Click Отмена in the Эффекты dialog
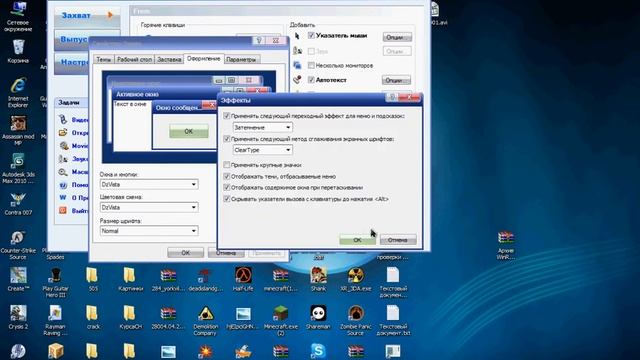The width and height of the screenshot is (640, 360). [398, 240]
